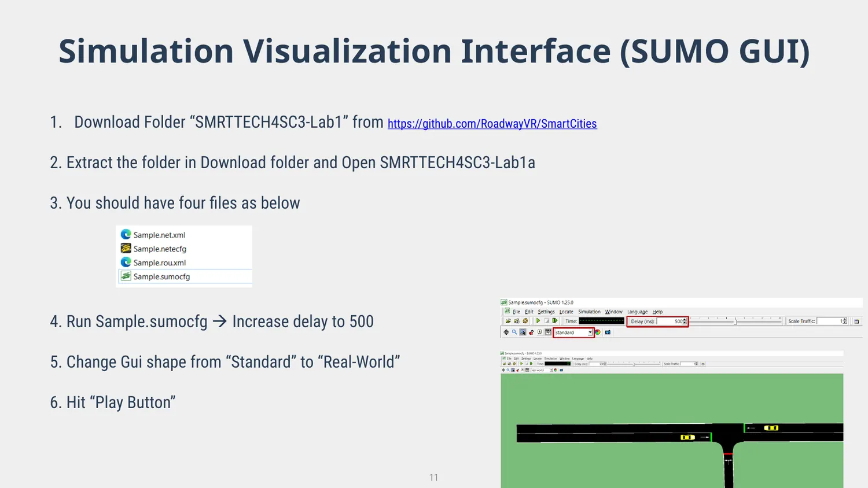The width and height of the screenshot is (868, 488).
Task: Open Edit menu in the standard-scheme SUMO window
Action: [x=529, y=312]
